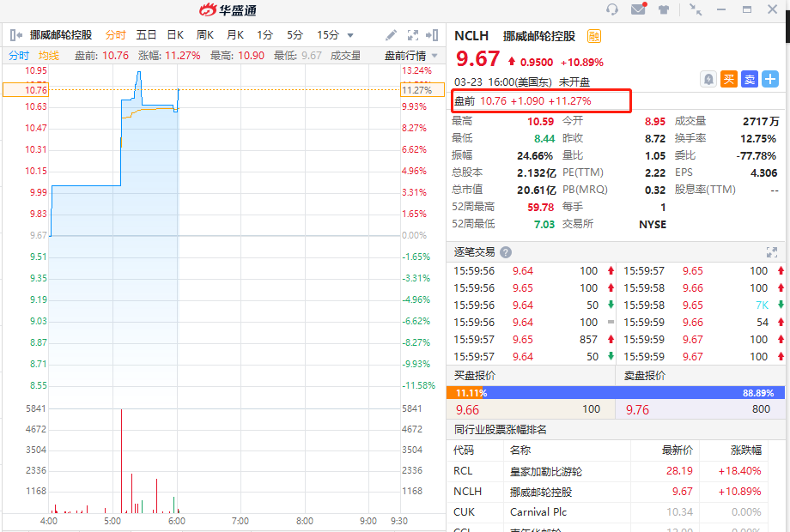The width and height of the screenshot is (790, 532).
Task: Collapse the left panel beside 挪威邮轮控股
Action: (16, 34)
